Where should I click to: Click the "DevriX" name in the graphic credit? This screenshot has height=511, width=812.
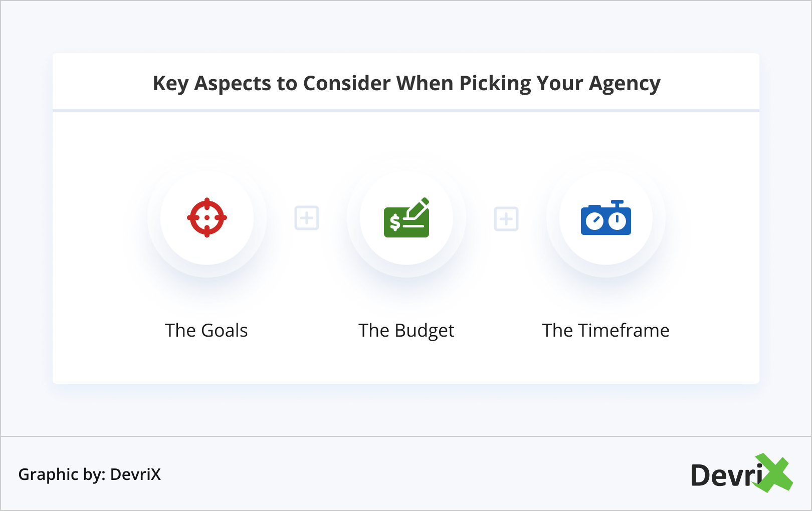[x=135, y=474]
